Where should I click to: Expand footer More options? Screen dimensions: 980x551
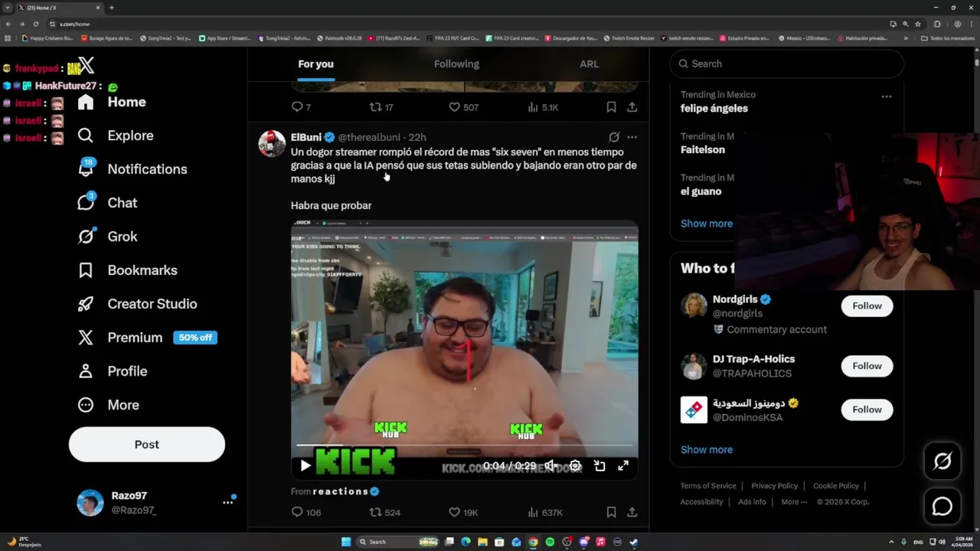pos(794,502)
